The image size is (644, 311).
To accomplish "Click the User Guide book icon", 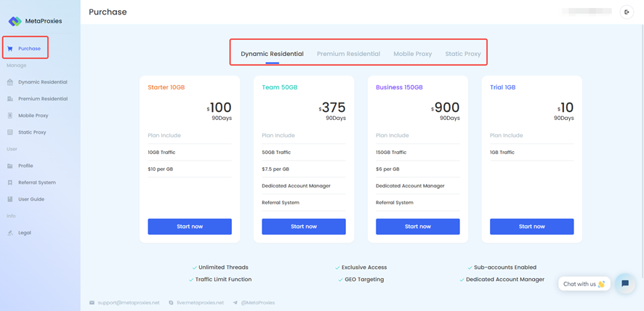I will pos(10,199).
